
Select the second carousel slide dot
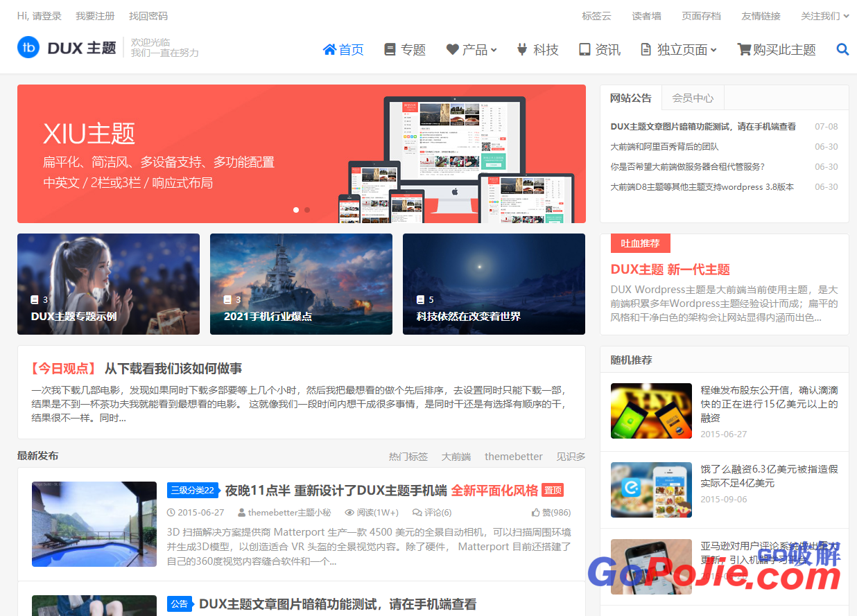(x=307, y=209)
